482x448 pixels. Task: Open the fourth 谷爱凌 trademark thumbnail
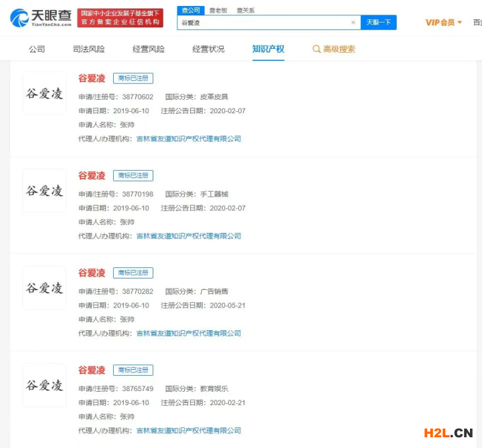pyautogui.click(x=44, y=385)
